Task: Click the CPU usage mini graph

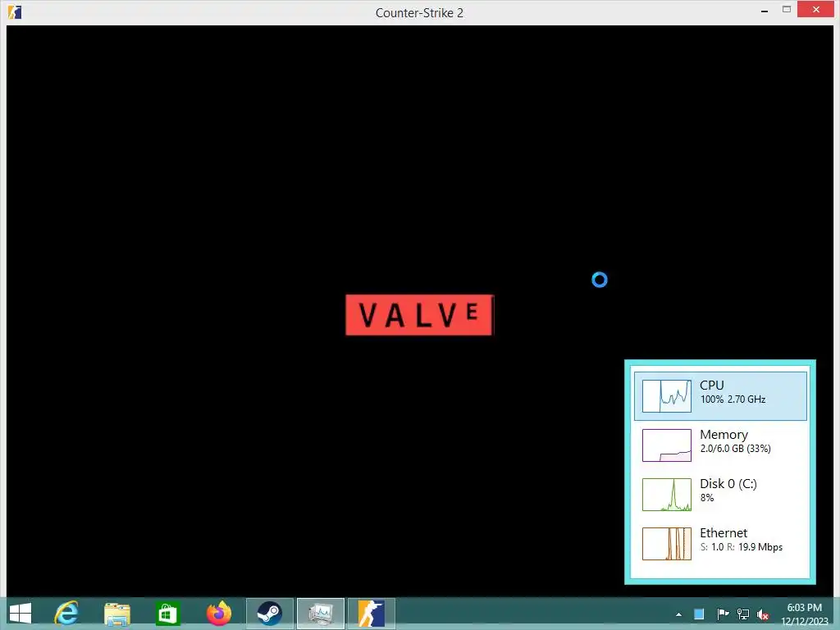Action: pos(666,396)
